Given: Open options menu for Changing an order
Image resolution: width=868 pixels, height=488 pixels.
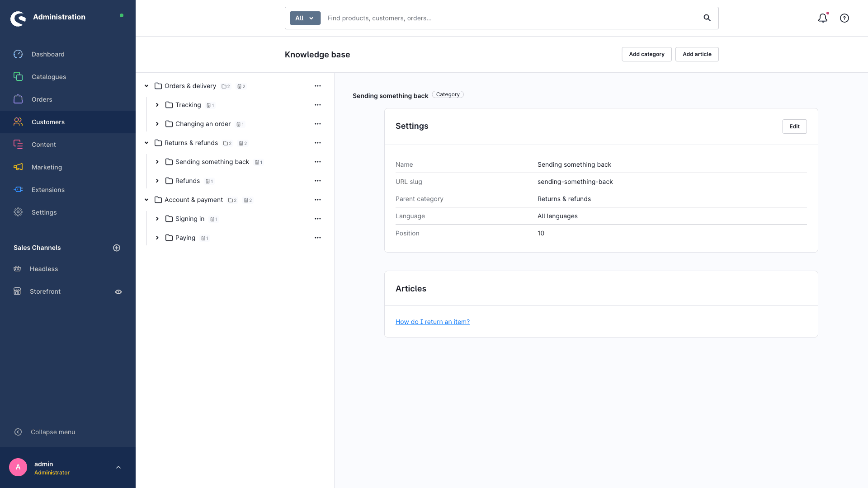Looking at the screenshot, I should click(318, 124).
